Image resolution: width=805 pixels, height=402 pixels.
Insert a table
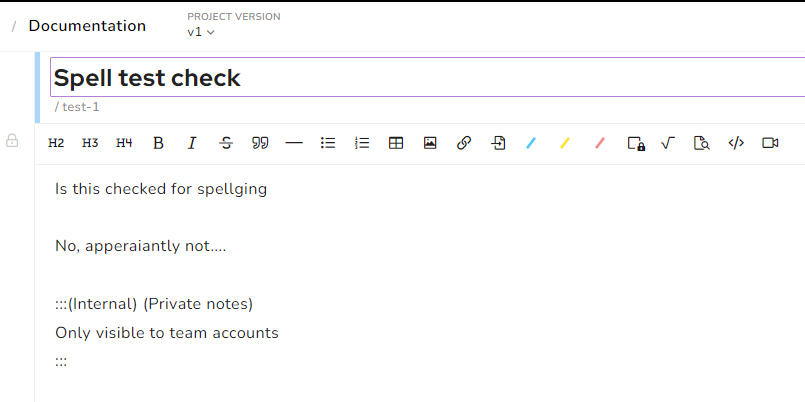tap(396, 143)
